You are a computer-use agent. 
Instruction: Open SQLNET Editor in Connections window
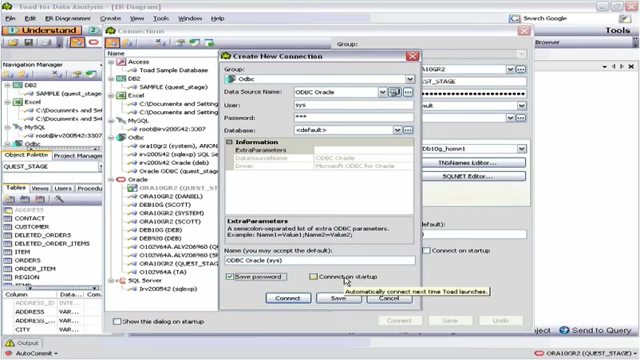[473, 176]
